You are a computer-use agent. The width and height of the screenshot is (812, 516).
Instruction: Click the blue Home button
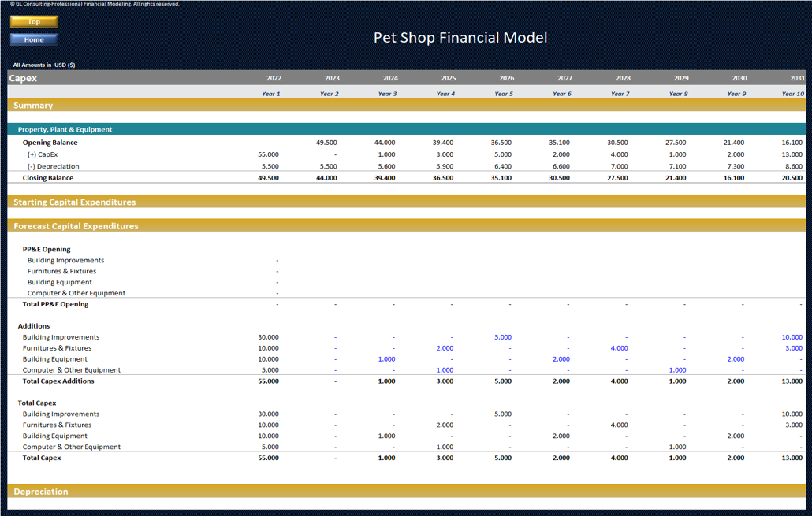coord(34,39)
